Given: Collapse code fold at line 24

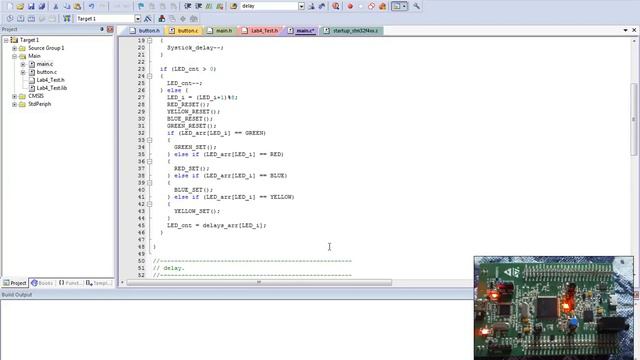Looking at the screenshot, I should pyautogui.click(x=150, y=76).
